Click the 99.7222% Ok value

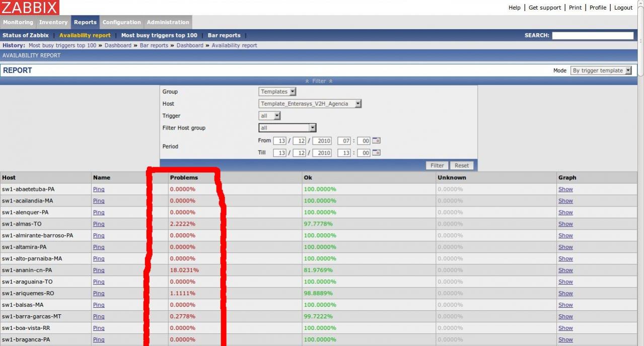(318, 317)
